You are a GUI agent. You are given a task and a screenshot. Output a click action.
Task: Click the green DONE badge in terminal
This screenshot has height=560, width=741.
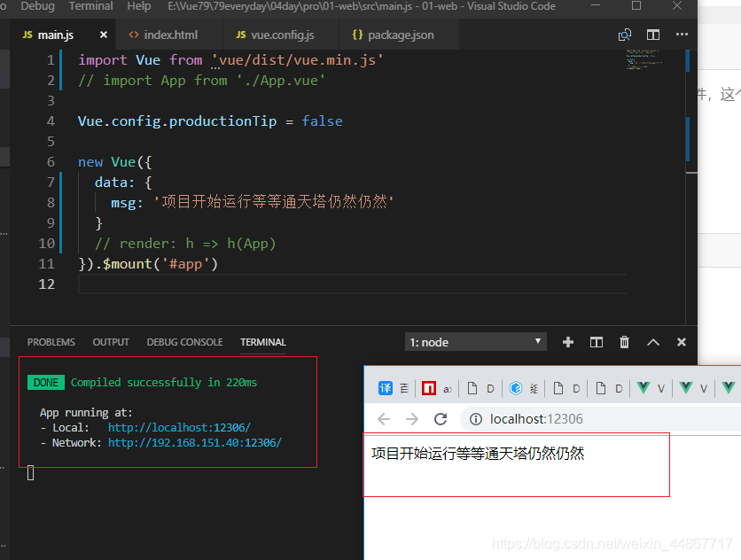[x=46, y=382]
